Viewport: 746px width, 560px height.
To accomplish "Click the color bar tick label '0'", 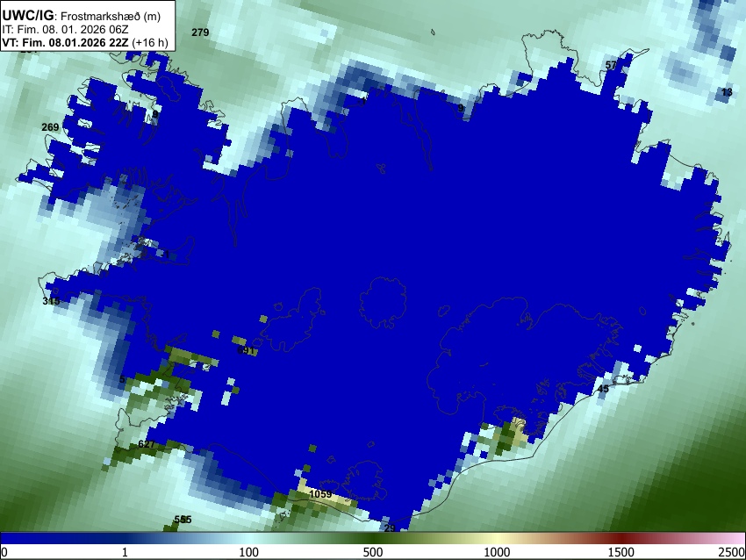I will (x=4, y=552).
